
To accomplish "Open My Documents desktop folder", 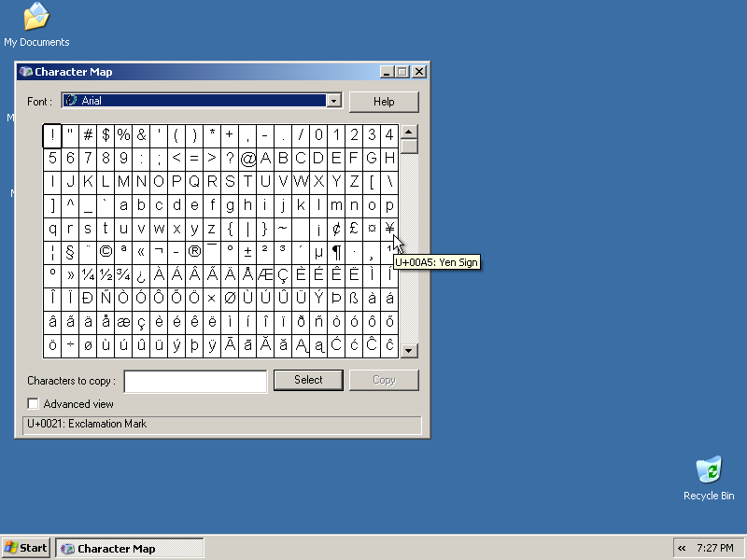I will pyautogui.click(x=36, y=24).
